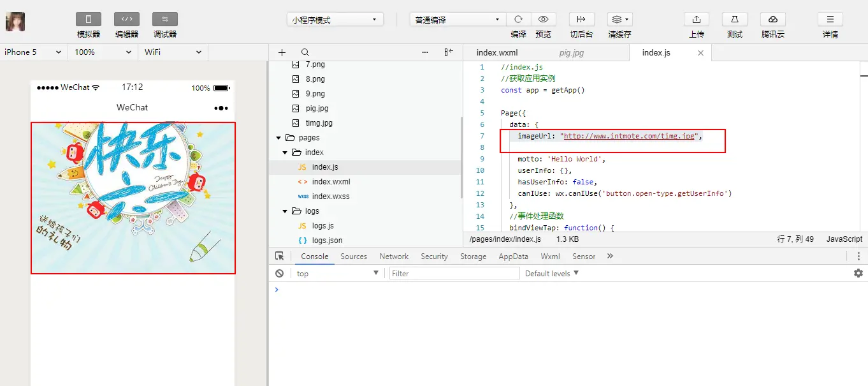The height and width of the screenshot is (386, 868).
Task: Click the plus icon to add file
Action: pyautogui.click(x=282, y=52)
